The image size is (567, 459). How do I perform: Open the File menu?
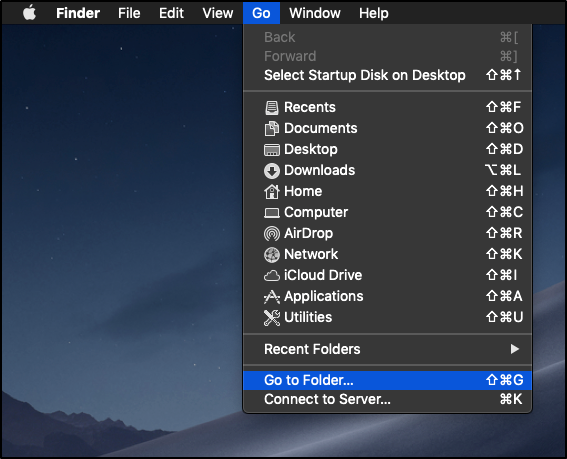point(129,13)
